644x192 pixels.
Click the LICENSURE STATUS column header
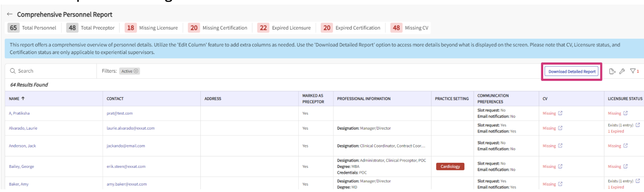(x=625, y=99)
